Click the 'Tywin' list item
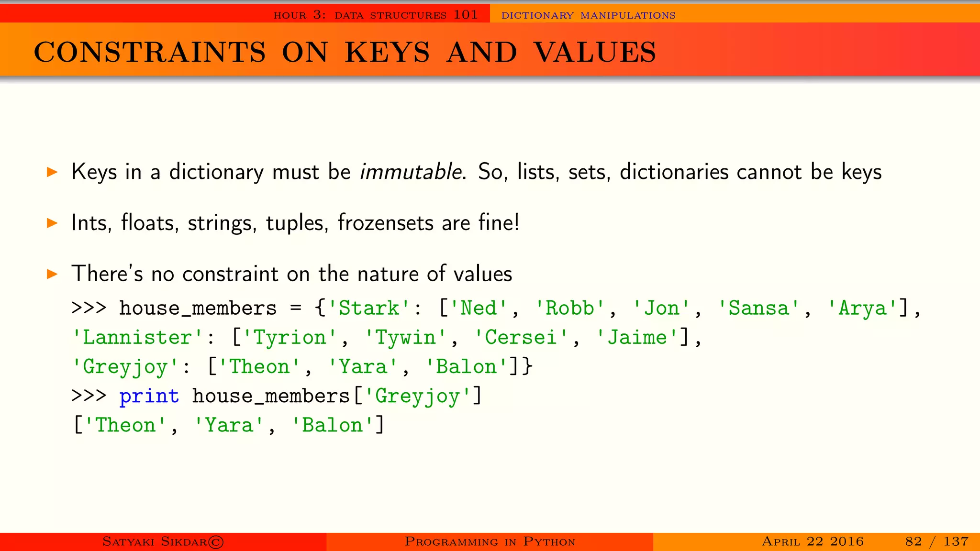Screen dimensions: 980x551 pyautogui.click(x=405, y=338)
